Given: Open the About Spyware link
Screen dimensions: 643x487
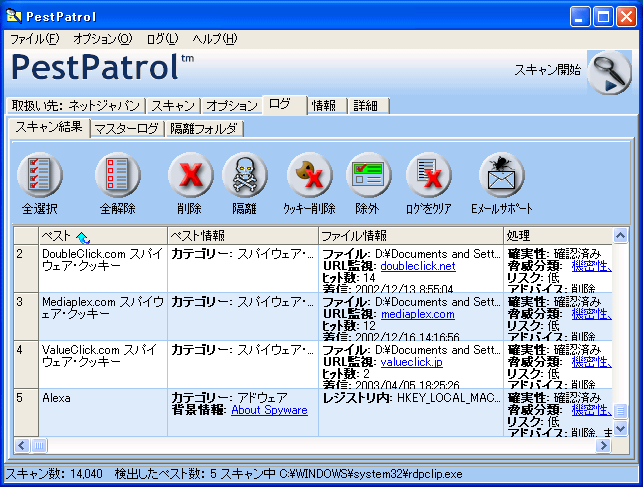Looking at the screenshot, I should (269, 410).
